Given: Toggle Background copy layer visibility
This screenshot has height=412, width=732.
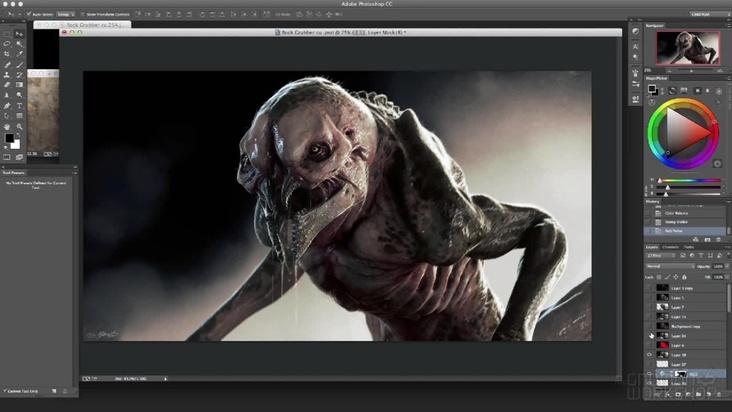Looking at the screenshot, I should click(x=649, y=326).
